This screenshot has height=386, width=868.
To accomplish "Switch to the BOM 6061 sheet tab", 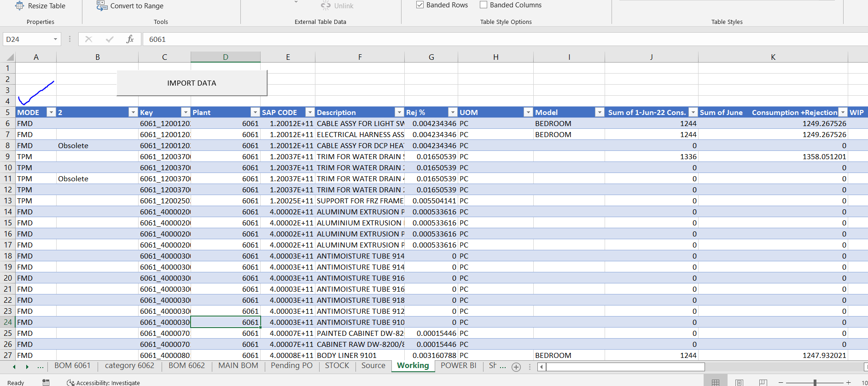I will click(72, 366).
